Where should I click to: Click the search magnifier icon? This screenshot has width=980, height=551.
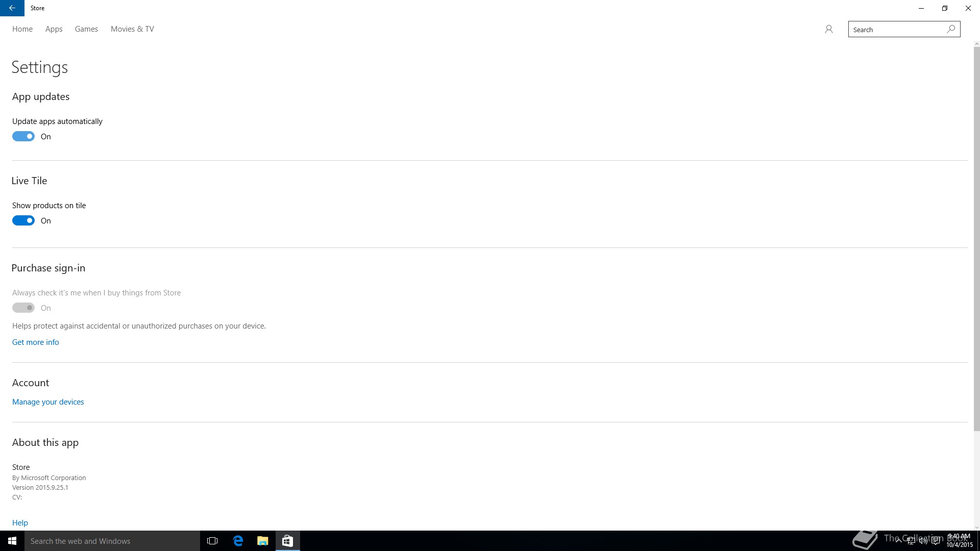951,29
